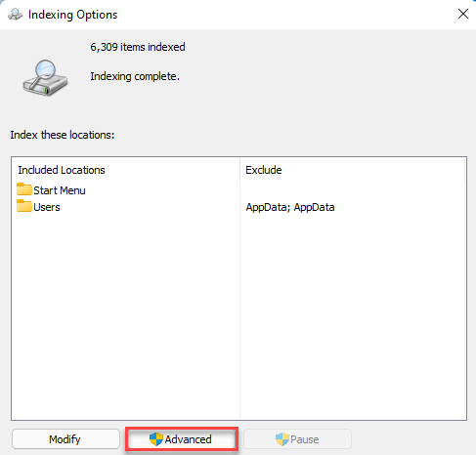
Task: Select the Start Menu folder icon
Action: tap(24, 189)
